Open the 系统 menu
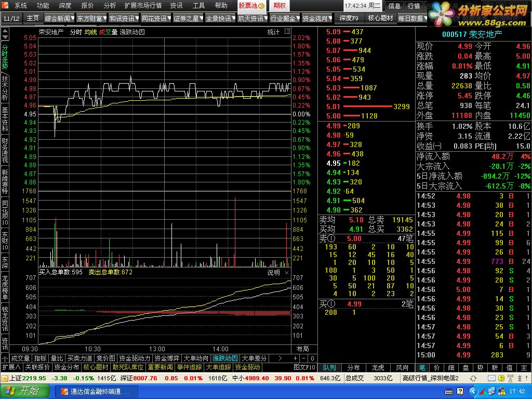532x399 pixels. point(20,5)
